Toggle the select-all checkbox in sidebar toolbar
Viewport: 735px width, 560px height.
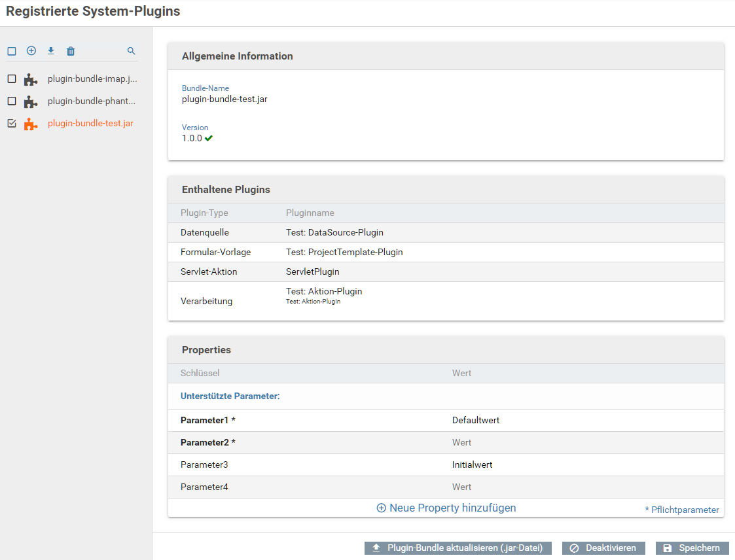click(x=12, y=51)
